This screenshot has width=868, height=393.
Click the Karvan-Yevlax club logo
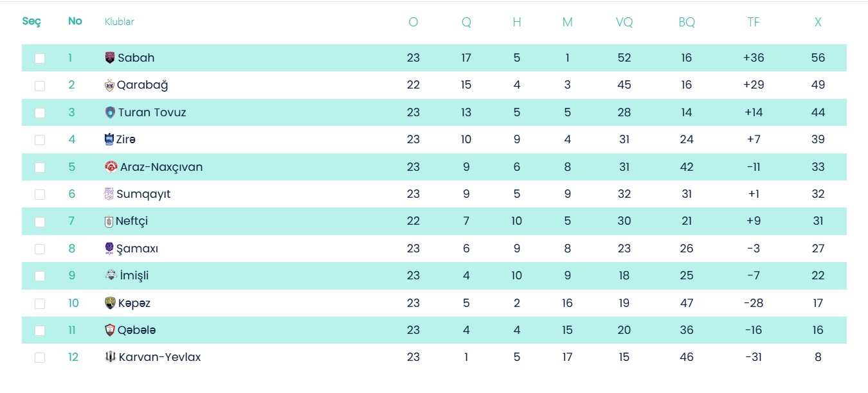[111, 357]
